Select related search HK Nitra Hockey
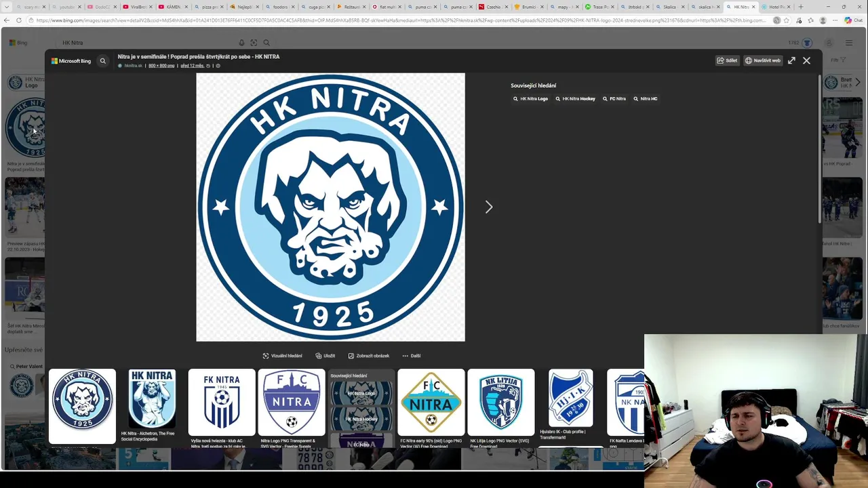This screenshot has height=488, width=868. (575, 99)
